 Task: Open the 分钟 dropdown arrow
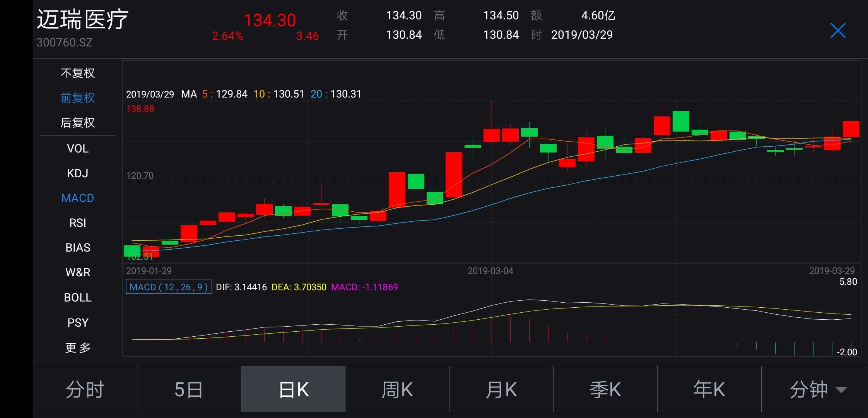pos(841,389)
